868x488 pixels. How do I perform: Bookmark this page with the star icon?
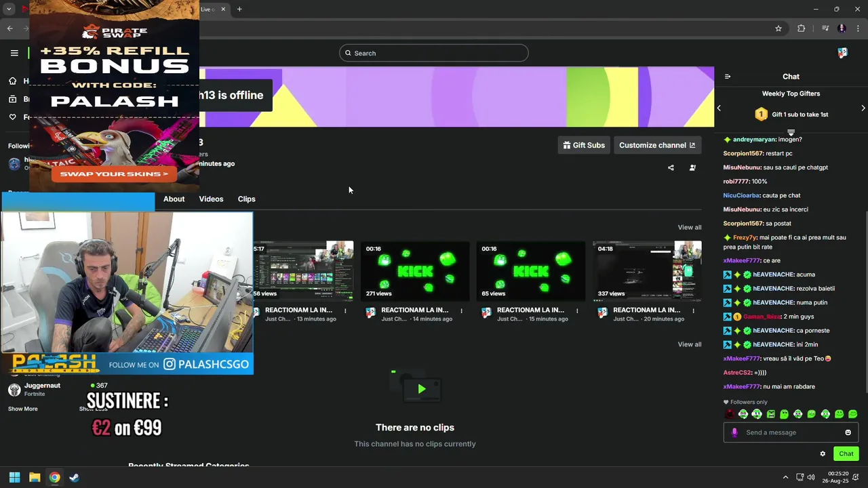coord(778,28)
